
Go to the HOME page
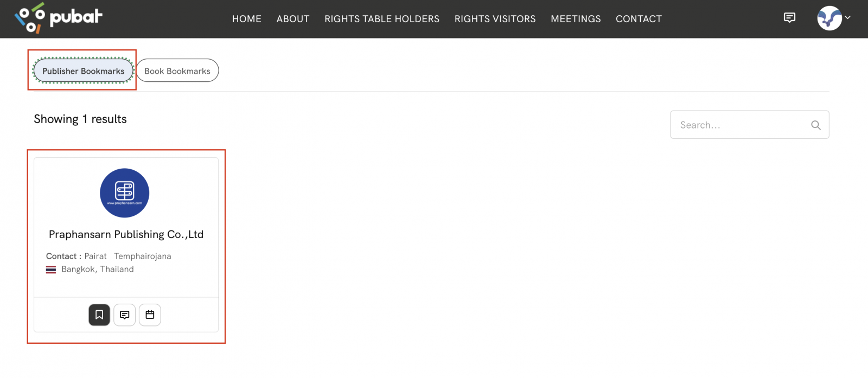(x=247, y=19)
